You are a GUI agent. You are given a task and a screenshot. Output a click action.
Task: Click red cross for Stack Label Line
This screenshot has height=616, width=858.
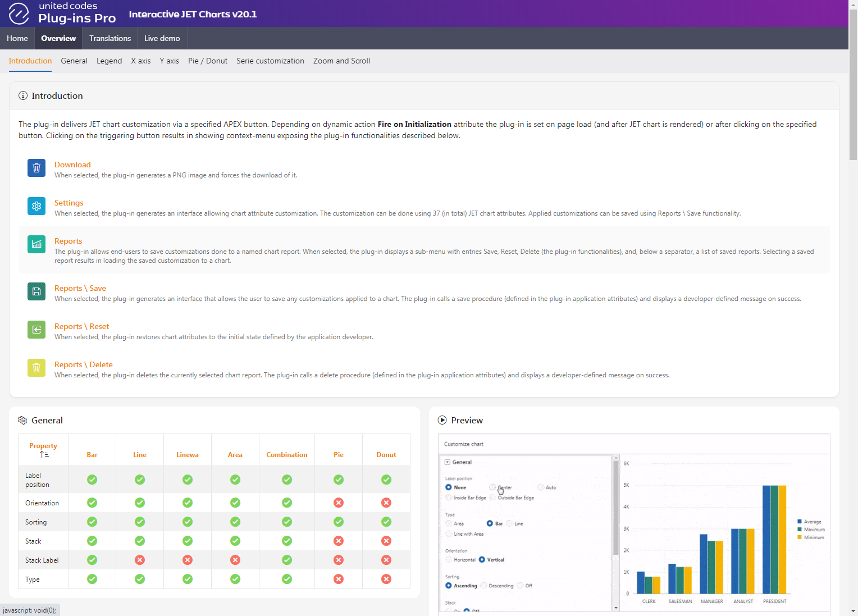tap(140, 560)
